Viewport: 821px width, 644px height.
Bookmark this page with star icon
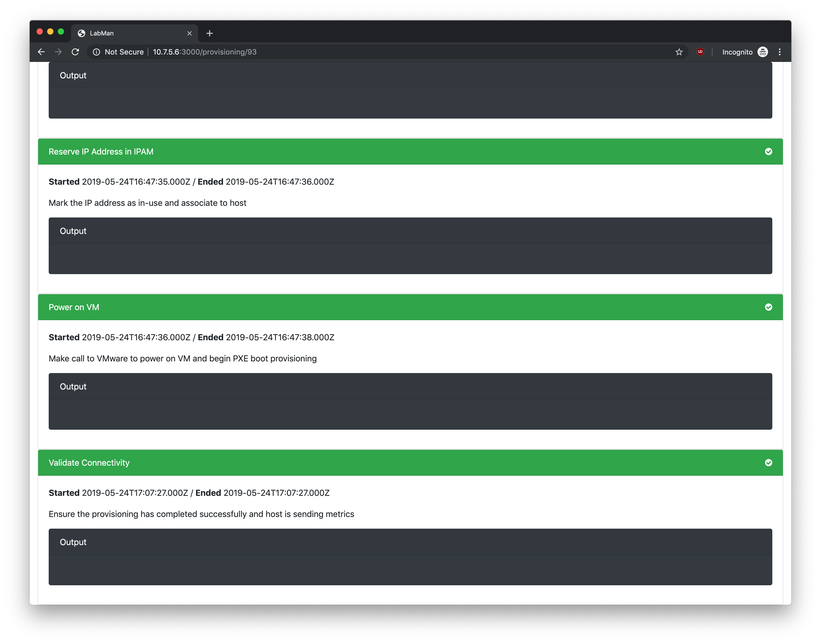[679, 52]
